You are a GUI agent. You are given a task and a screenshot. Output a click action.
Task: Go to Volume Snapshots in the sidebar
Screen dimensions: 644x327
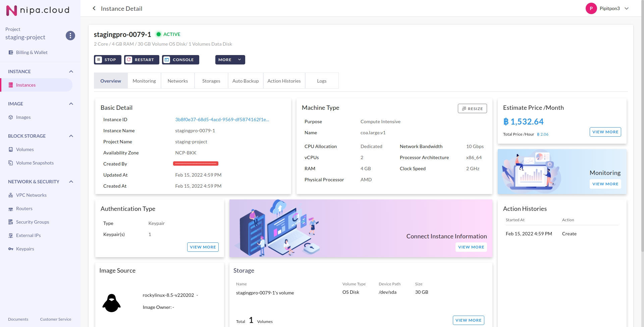click(x=35, y=163)
